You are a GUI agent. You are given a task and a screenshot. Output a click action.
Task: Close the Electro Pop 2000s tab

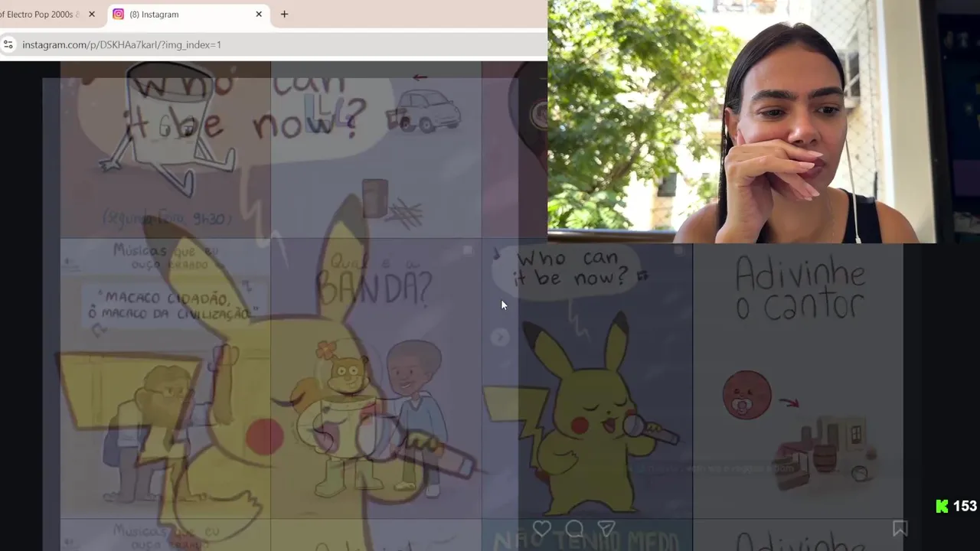click(x=92, y=14)
